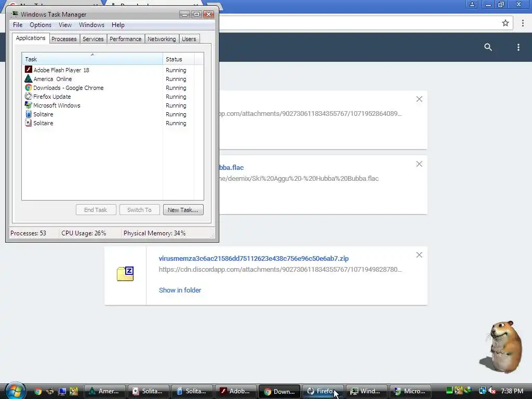This screenshot has height=399, width=532.
Task: Switch to the Processes tab
Action: point(64,39)
